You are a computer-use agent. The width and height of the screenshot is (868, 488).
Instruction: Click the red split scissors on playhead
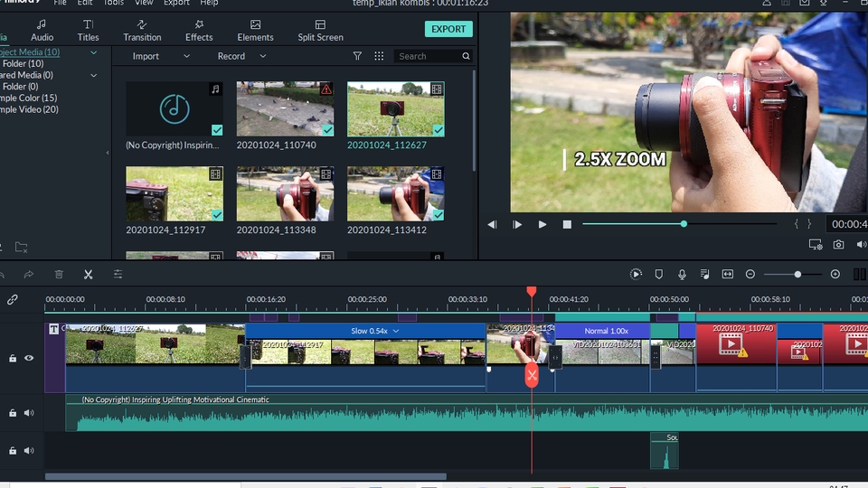(532, 376)
